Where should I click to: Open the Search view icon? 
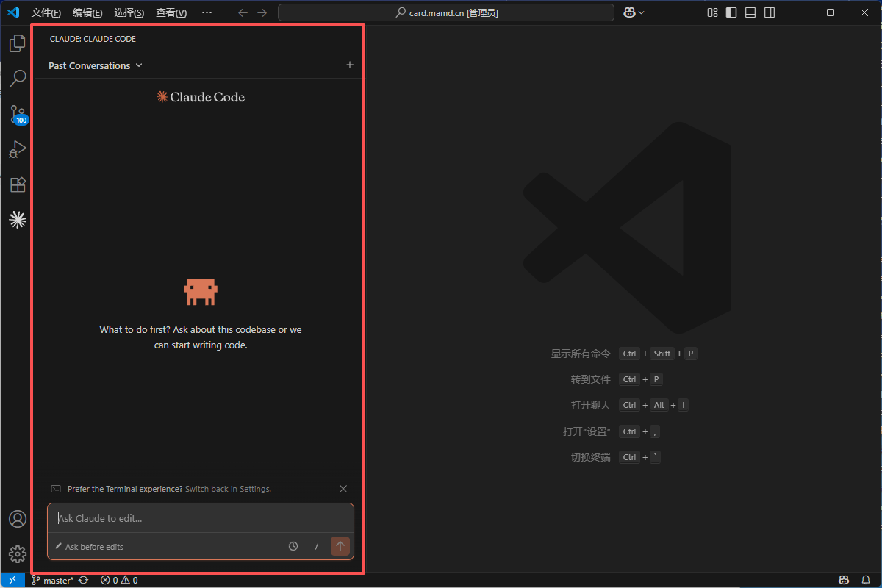[18, 79]
